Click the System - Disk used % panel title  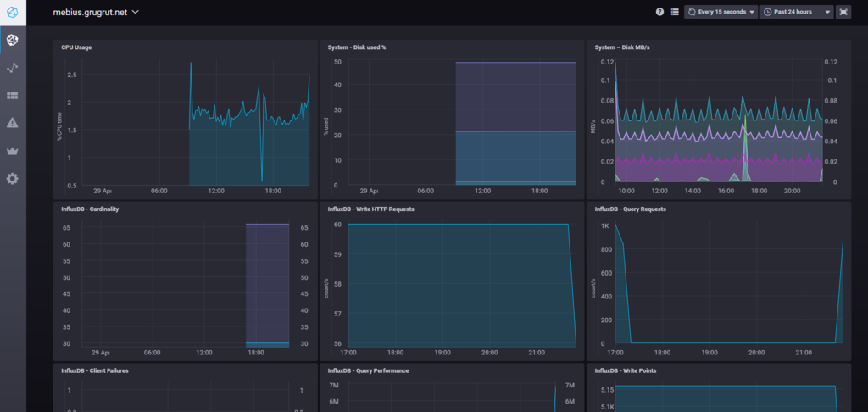[x=357, y=47]
